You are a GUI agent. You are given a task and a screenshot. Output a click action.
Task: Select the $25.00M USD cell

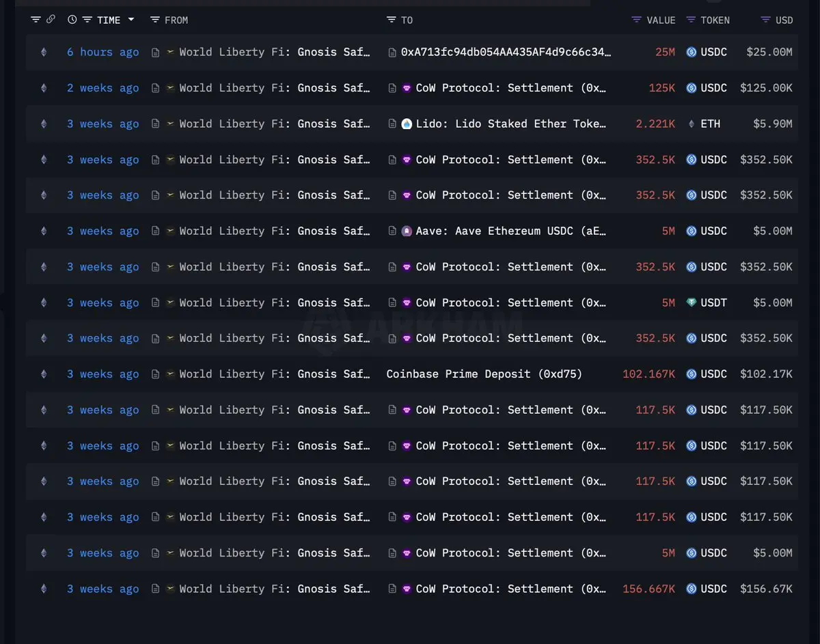click(x=769, y=52)
